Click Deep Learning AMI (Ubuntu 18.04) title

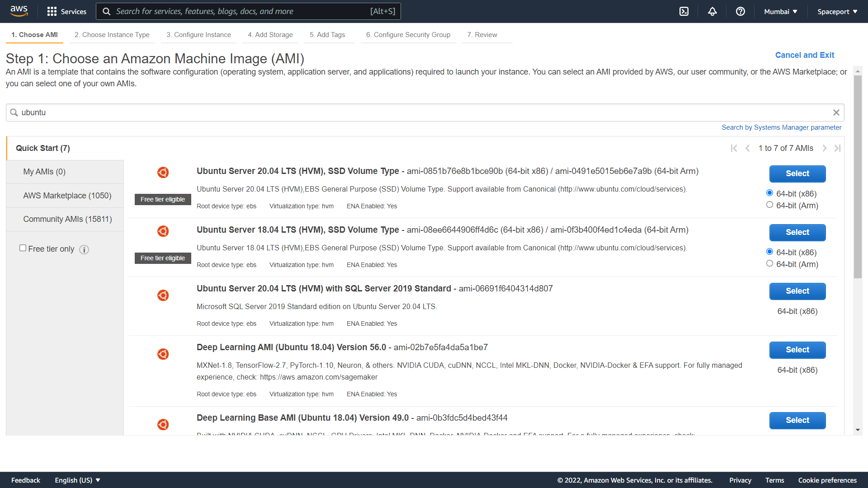(292, 347)
